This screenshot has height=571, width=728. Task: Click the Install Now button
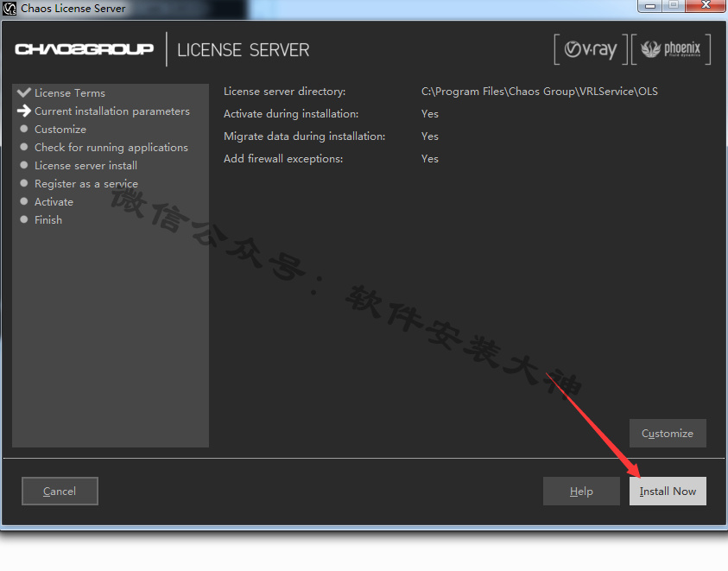(x=668, y=491)
